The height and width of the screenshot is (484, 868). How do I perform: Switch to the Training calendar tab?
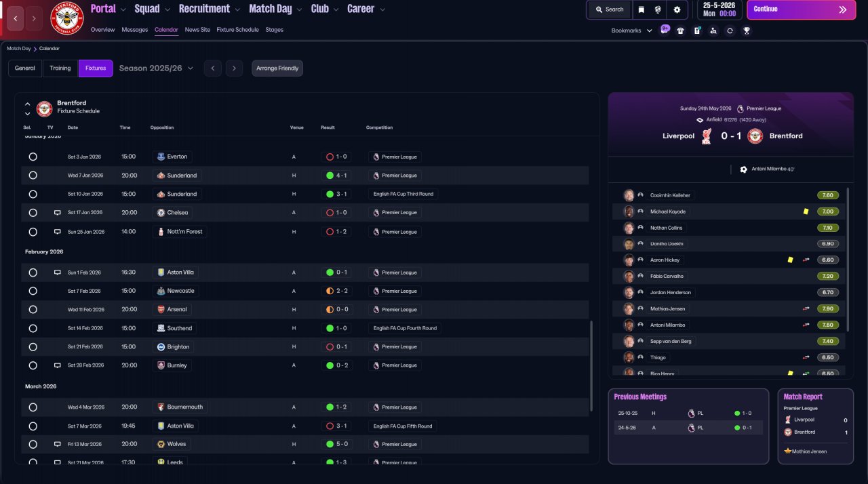pos(60,68)
